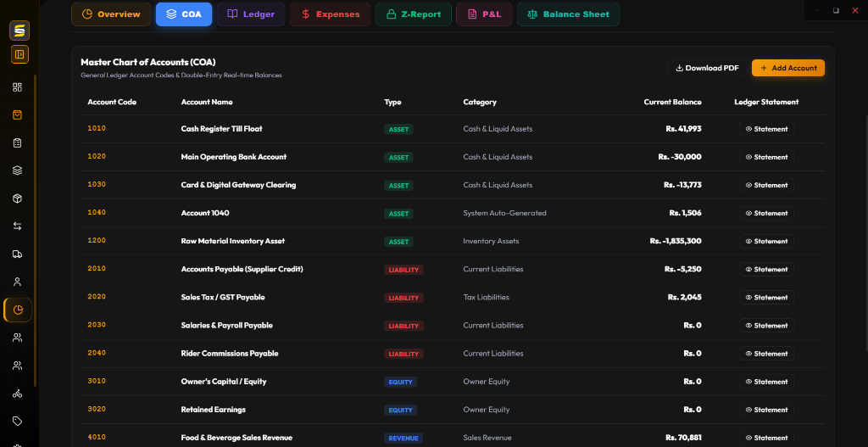The width and height of the screenshot is (868, 447).
Task: Go to the Expenses tab
Action: [x=330, y=14]
